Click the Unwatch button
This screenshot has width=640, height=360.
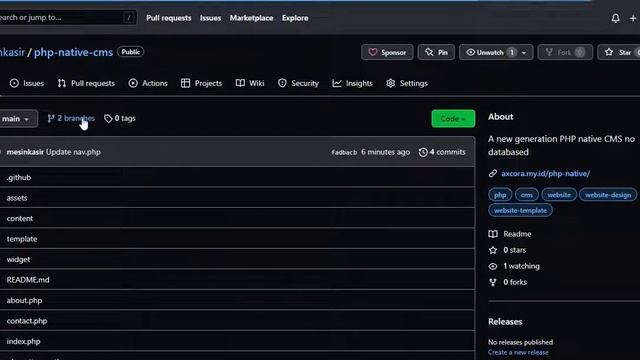click(490, 52)
